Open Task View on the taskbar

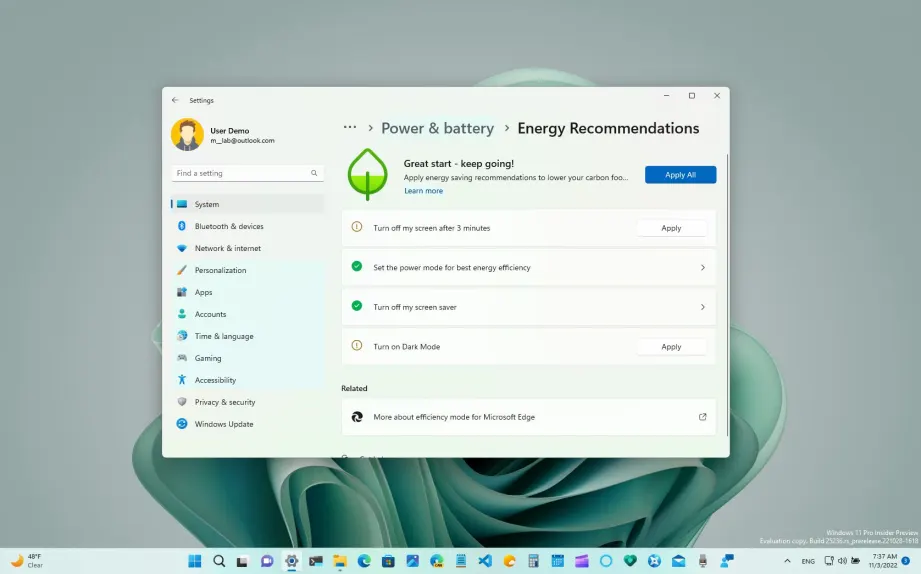[242, 561]
